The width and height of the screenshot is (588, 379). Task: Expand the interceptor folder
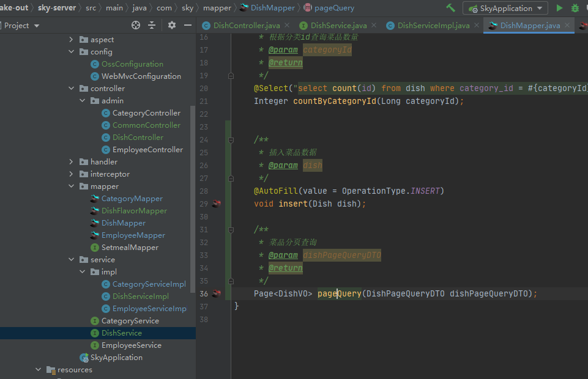[73, 174]
